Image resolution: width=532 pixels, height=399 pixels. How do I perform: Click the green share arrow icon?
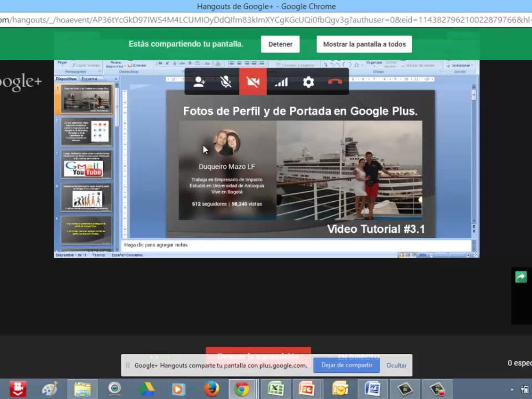(520, 277)
